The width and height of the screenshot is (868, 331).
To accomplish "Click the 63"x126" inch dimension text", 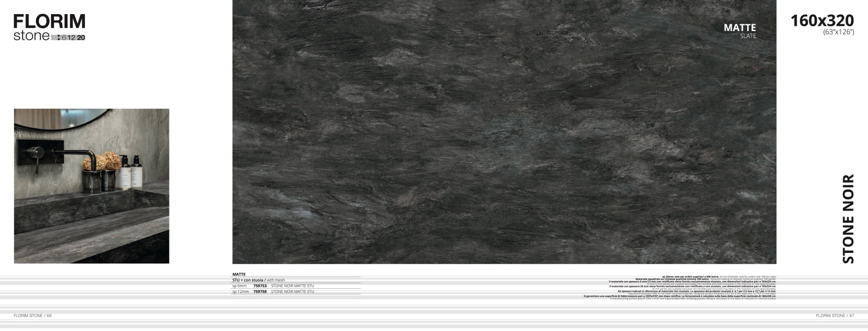I will [838, 32].
